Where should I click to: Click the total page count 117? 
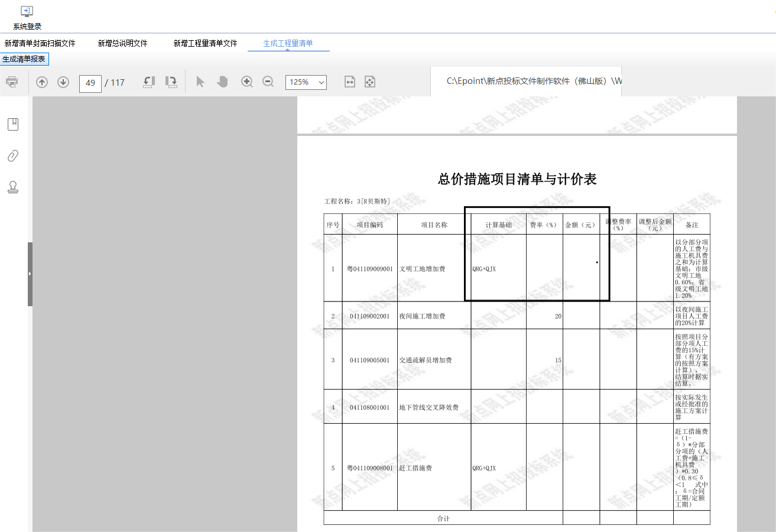coord(118,83)
